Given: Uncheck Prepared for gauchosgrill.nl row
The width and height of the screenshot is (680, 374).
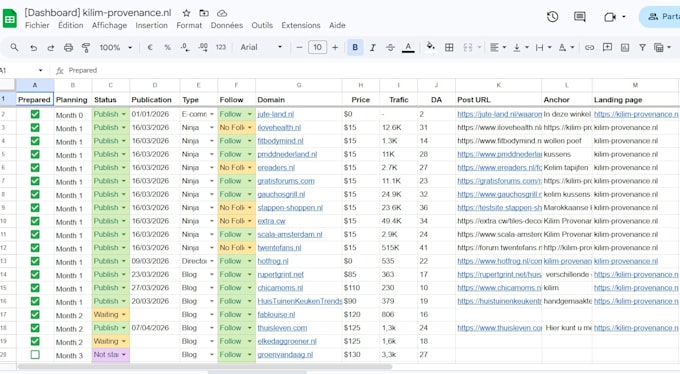Looking at the screenshot, I should pyautogui.click(x=35, y=194).
